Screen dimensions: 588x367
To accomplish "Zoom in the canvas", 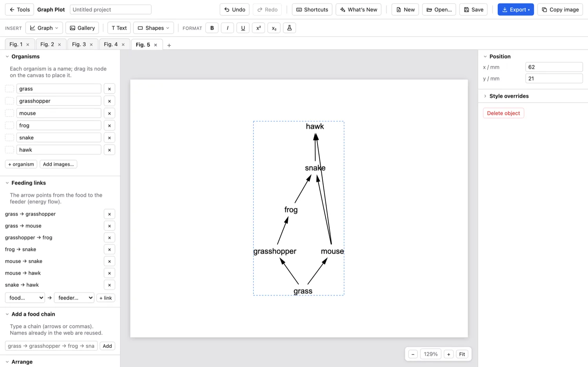I will (x=449, y=354).
